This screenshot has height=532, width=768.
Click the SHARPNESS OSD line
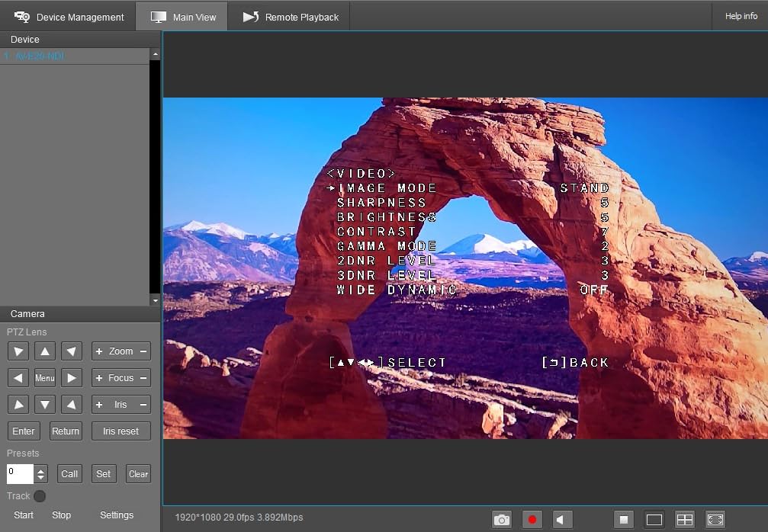[x=473, y=203]
